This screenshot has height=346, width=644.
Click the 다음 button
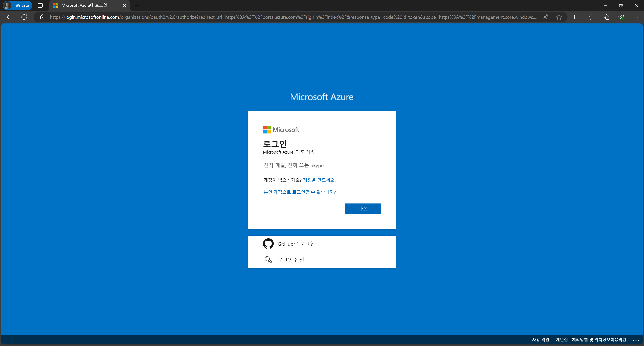362,209
